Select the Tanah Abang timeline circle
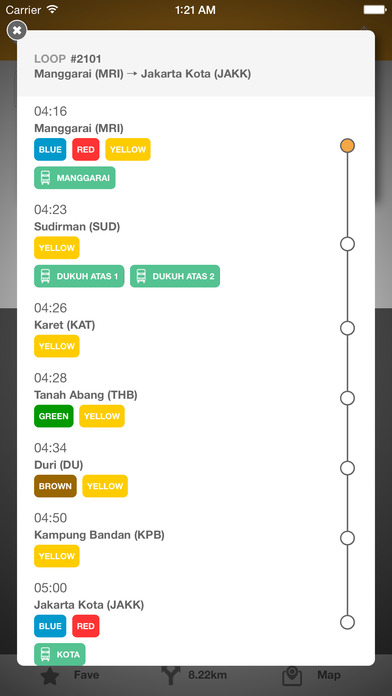Viewport: 392px width, 696px height. click(x=347, y=398)
